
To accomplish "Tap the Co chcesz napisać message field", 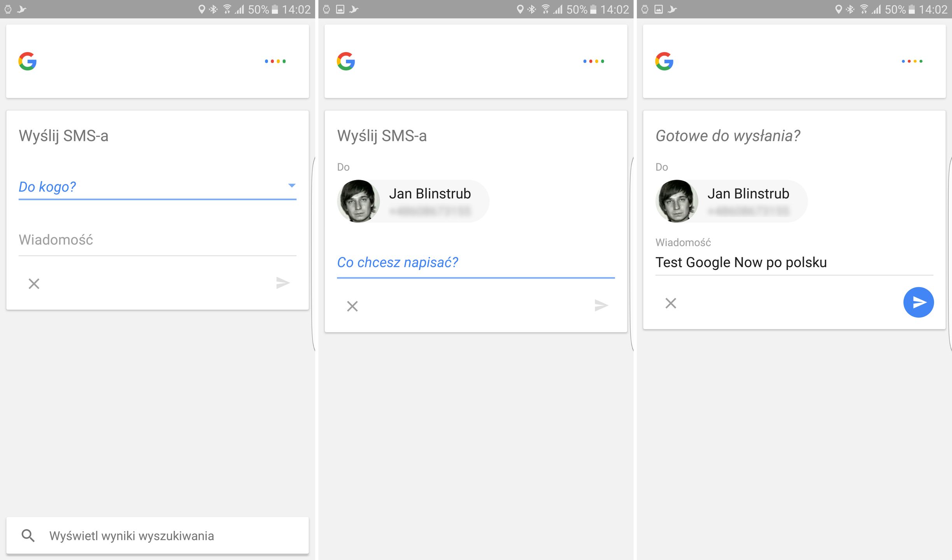I will click(x=398, y=262).
